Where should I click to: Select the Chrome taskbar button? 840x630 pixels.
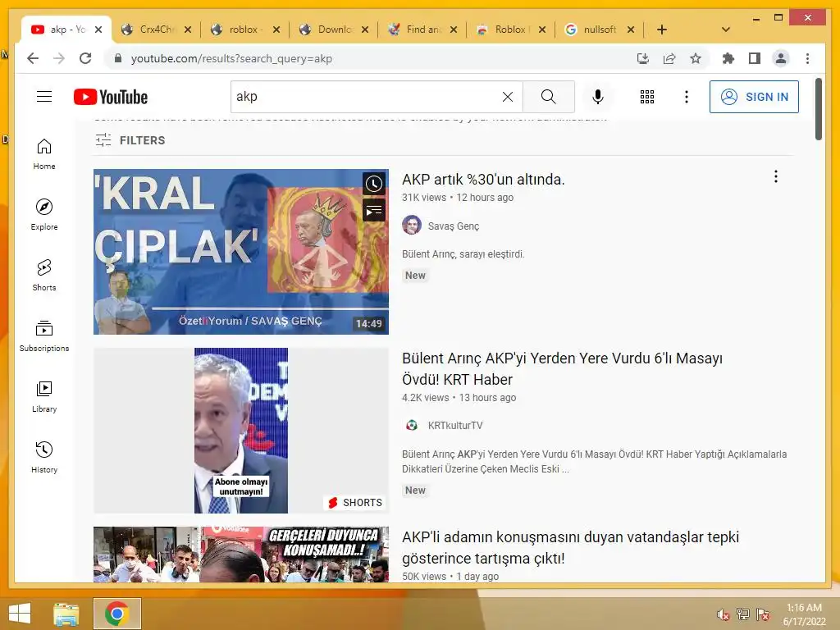tap(116, 614)
